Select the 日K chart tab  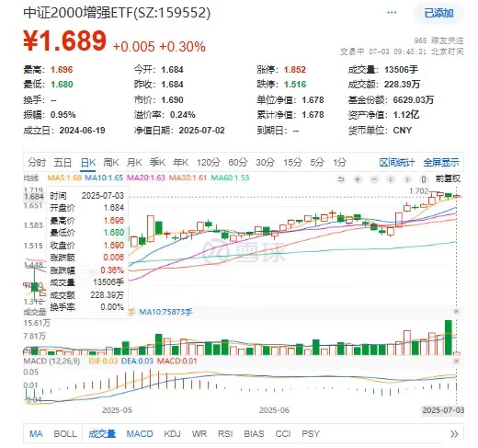[88, 162]
